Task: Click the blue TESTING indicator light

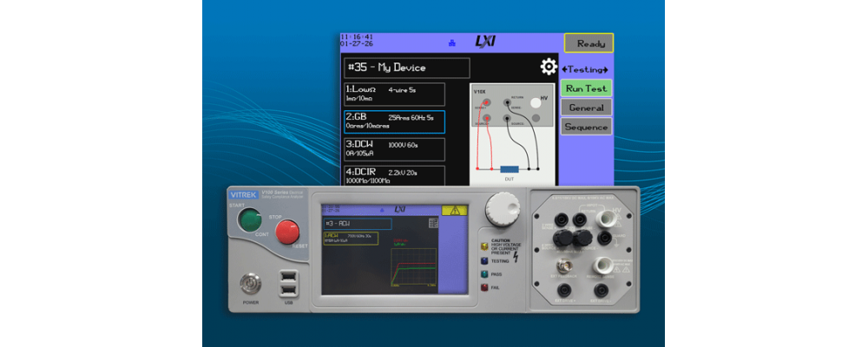Action: [483, 260]
